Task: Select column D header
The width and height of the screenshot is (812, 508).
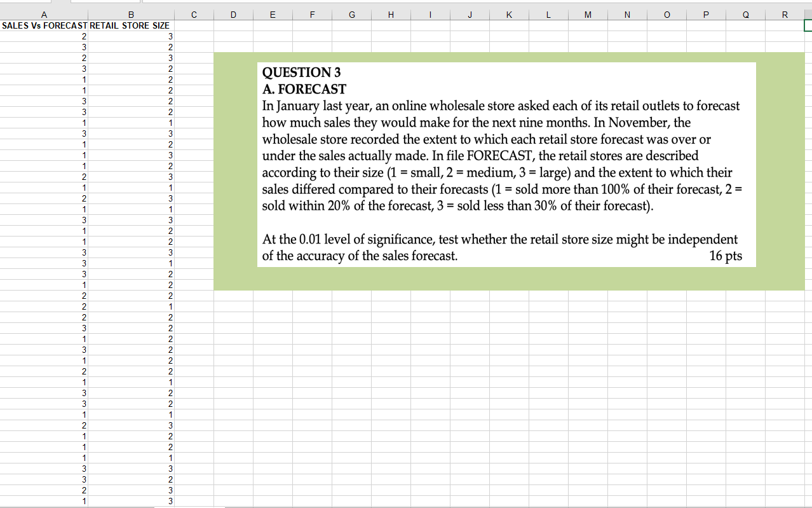Action: click(233, 14)
